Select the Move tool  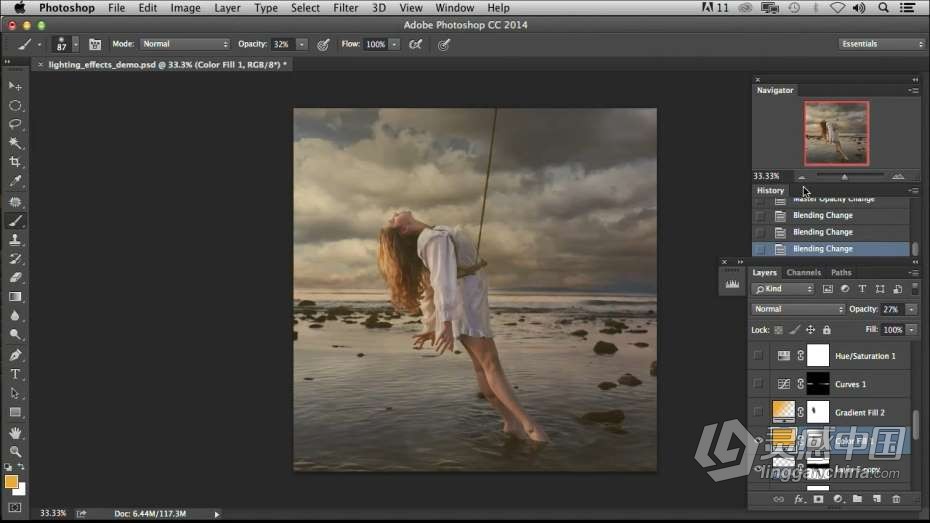click(x=15, y=87)
